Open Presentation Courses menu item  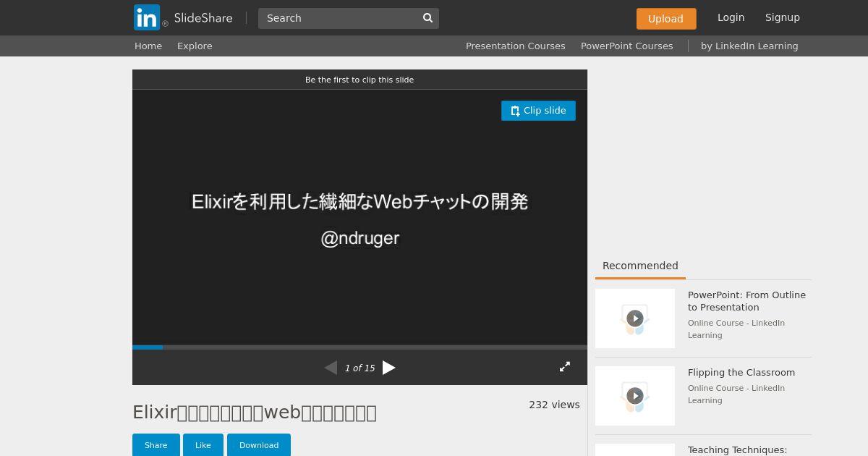click(516, 46)
